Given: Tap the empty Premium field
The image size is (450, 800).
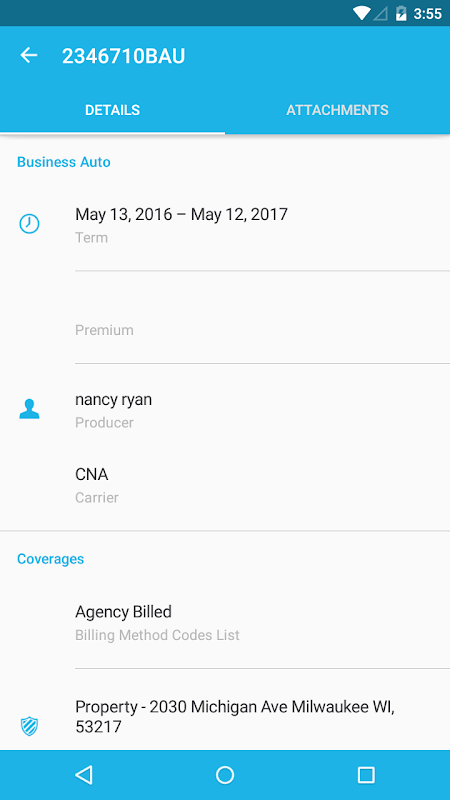Looking at the screenshot, I should click(225, 317).
